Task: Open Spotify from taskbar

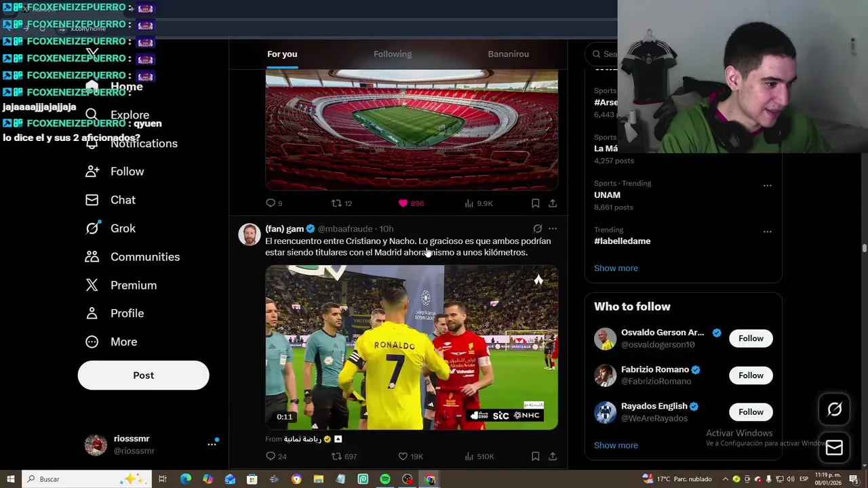Action: [385, 479]
